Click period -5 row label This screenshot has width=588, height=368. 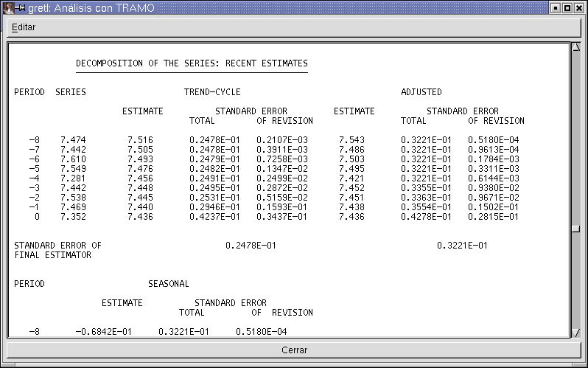click(x=34, y=169)
